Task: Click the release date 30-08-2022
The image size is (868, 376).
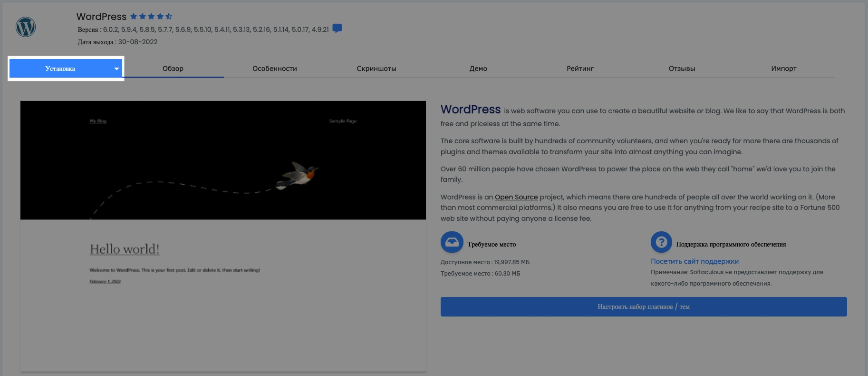Action: pos(138,42)
